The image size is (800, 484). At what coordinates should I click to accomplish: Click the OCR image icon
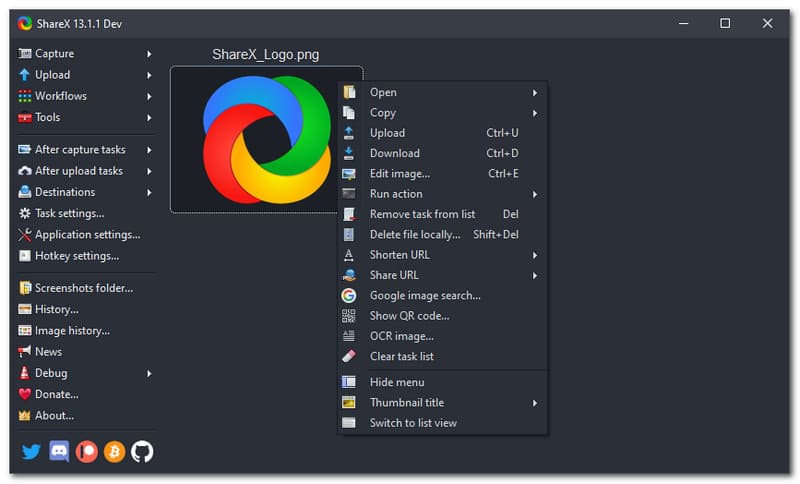(349, 336)
